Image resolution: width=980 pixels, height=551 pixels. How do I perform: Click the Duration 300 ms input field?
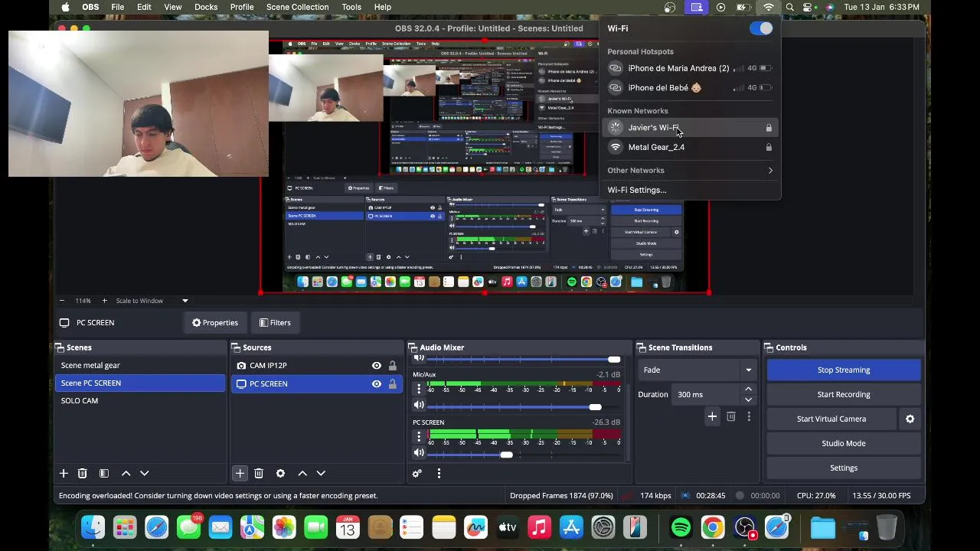(707, 395)
